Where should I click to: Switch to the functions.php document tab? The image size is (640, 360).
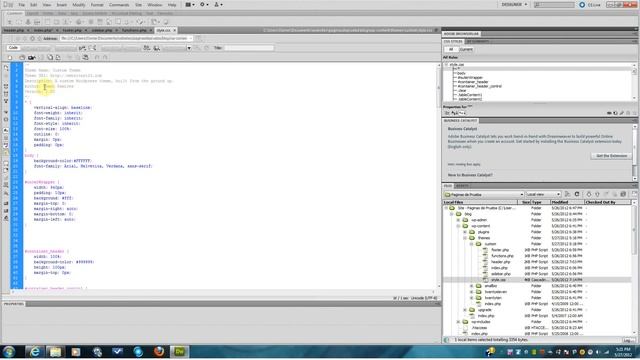coord(134,30)
